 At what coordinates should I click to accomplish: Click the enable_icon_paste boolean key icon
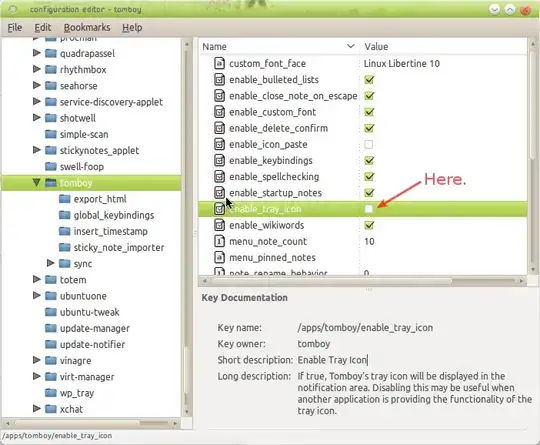point(219,144)
